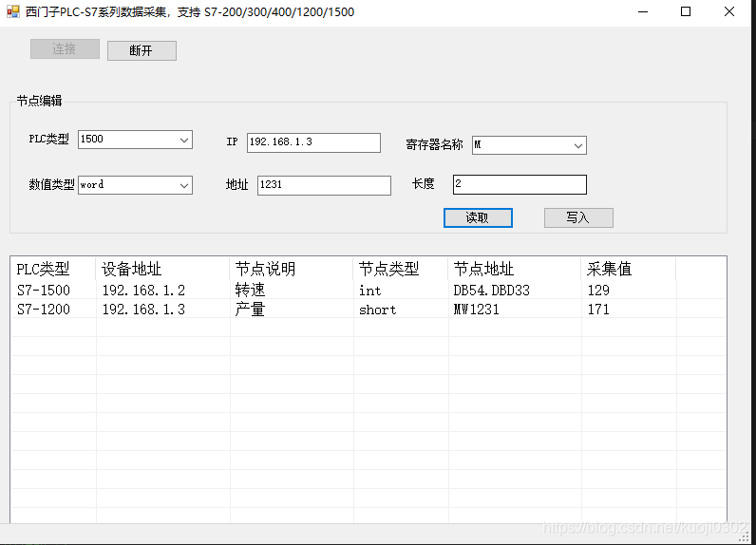The image size is (756, 545).
Task: Click the 地址 input field with 1231
Action: pos(324,185)
